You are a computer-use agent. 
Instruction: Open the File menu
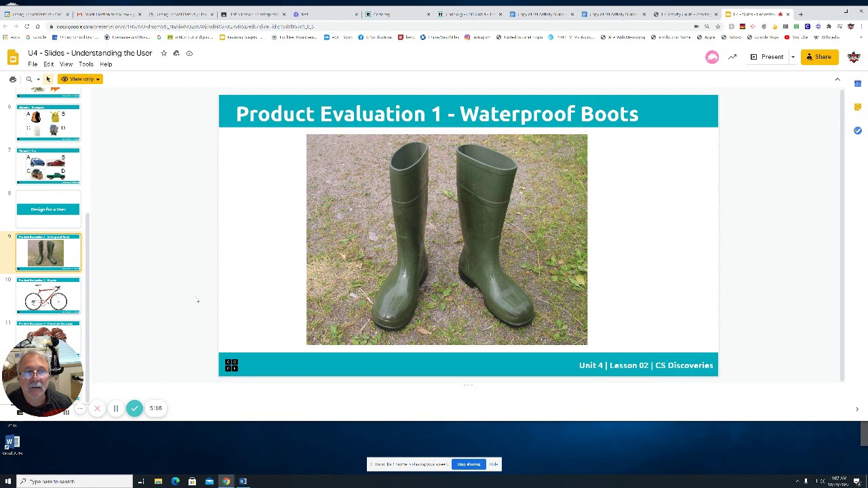[x=33, y=64]
